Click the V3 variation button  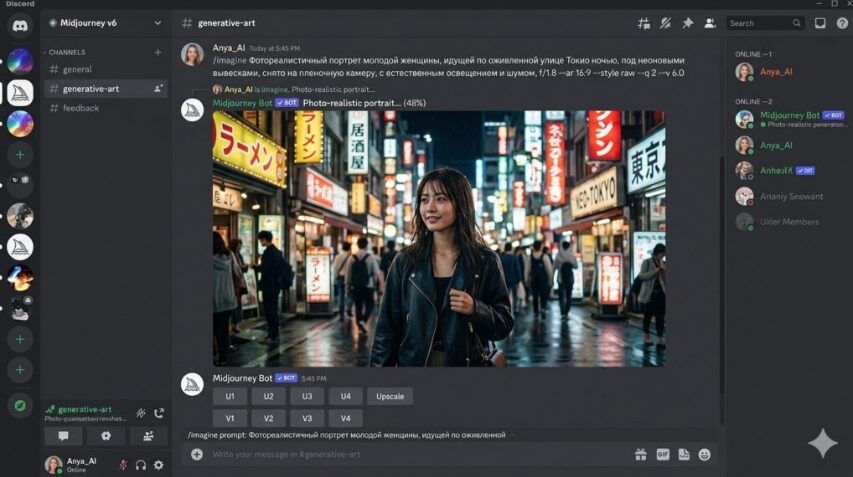point(307,418)
